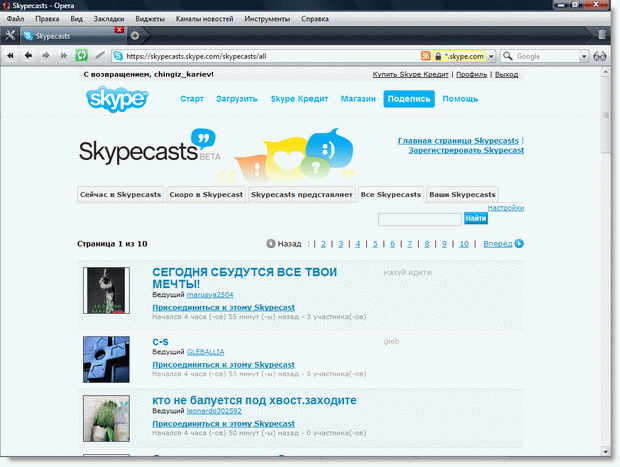
Task: Go to page 5 of results
Action: coord(375,244)
